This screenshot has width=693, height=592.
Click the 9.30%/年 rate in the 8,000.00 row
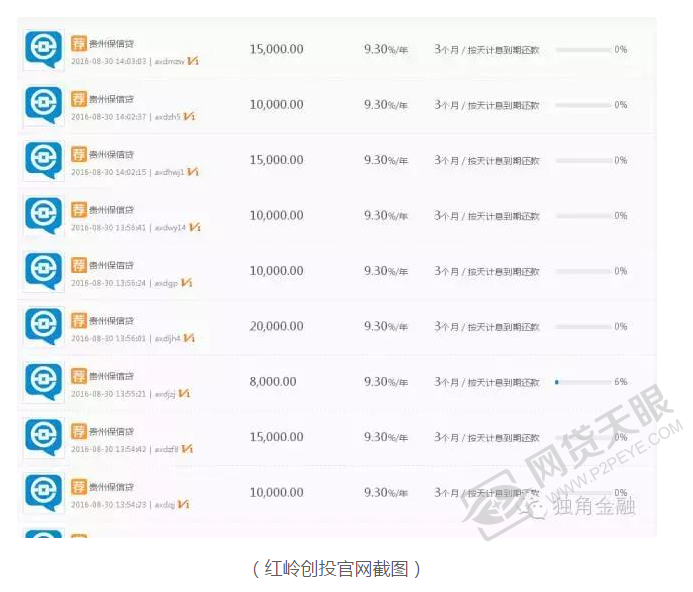point(386,382)
